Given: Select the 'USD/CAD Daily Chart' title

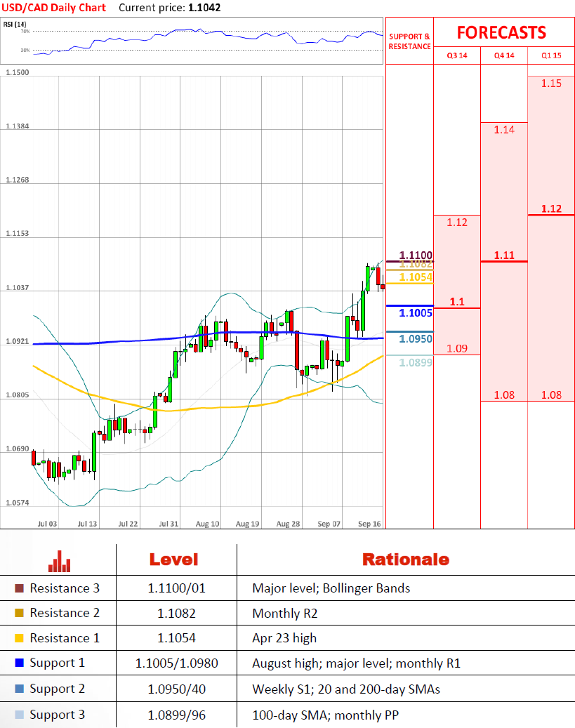Looking at the screenshot, I should click(x=54, y=8).
